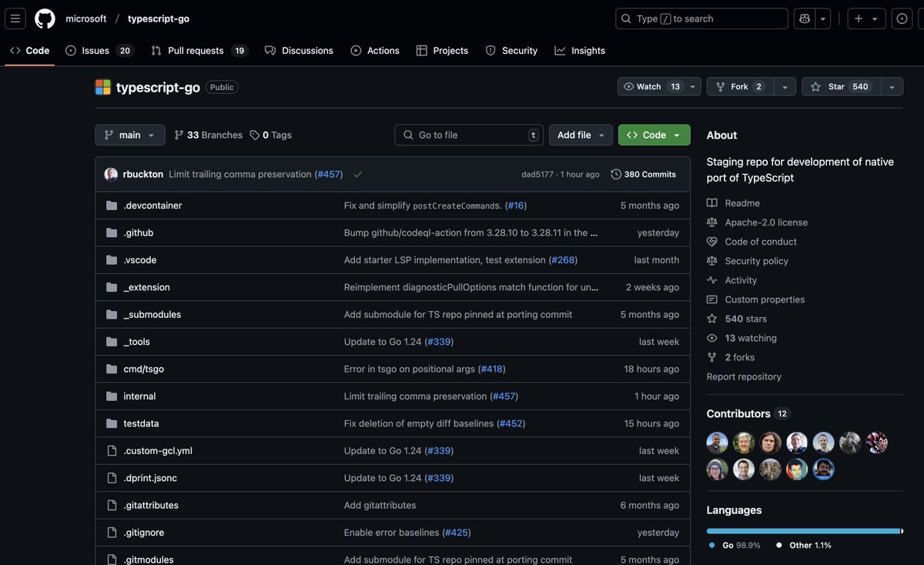Open the testdata folder
924x565 pixels.
click(141, 424)
